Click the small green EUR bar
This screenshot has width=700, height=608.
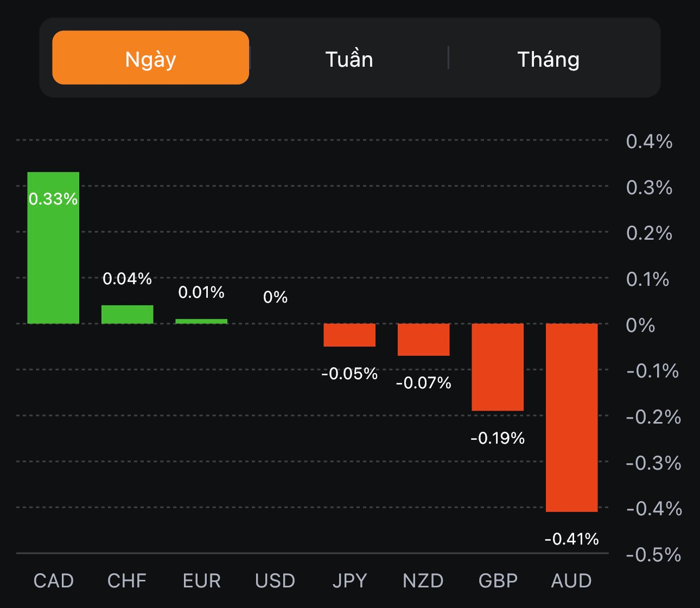point(201,321)
